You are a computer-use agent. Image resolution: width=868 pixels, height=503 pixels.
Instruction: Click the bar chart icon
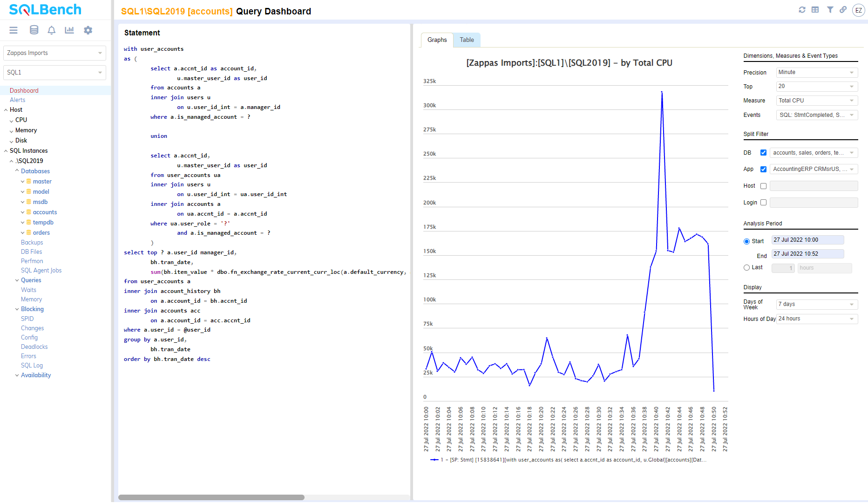click(x=69, y=30)
